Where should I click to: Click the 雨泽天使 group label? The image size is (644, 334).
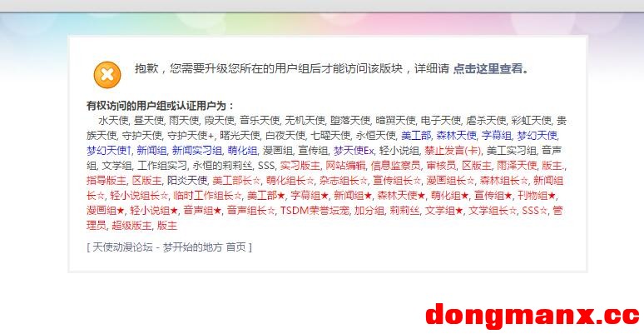click(517, 166)
